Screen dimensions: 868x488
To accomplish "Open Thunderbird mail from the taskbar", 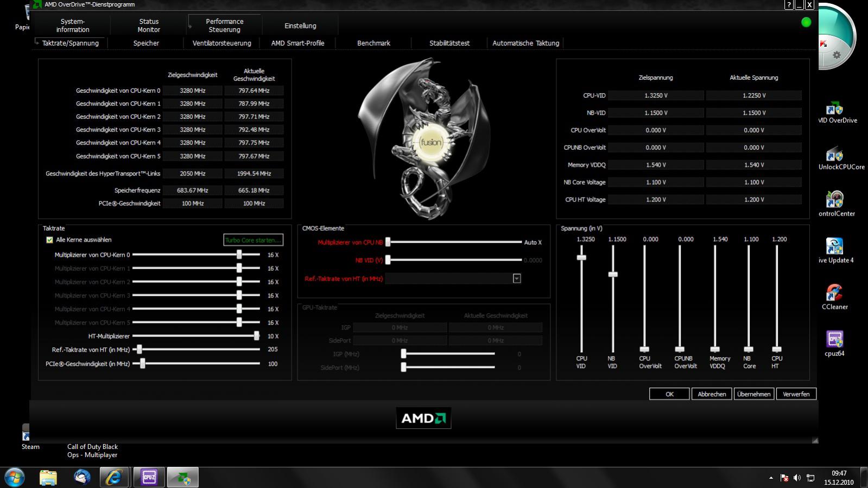I will (82, 477).
